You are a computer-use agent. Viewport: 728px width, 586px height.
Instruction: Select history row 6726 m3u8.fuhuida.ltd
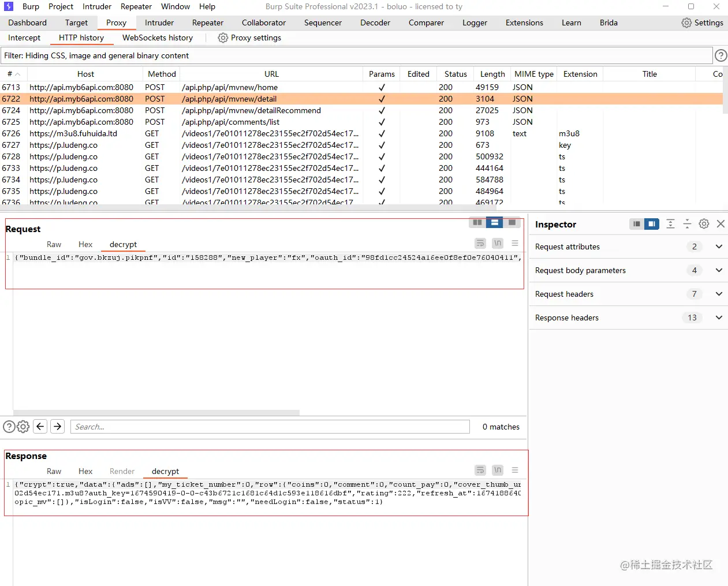tap(361, 133)
